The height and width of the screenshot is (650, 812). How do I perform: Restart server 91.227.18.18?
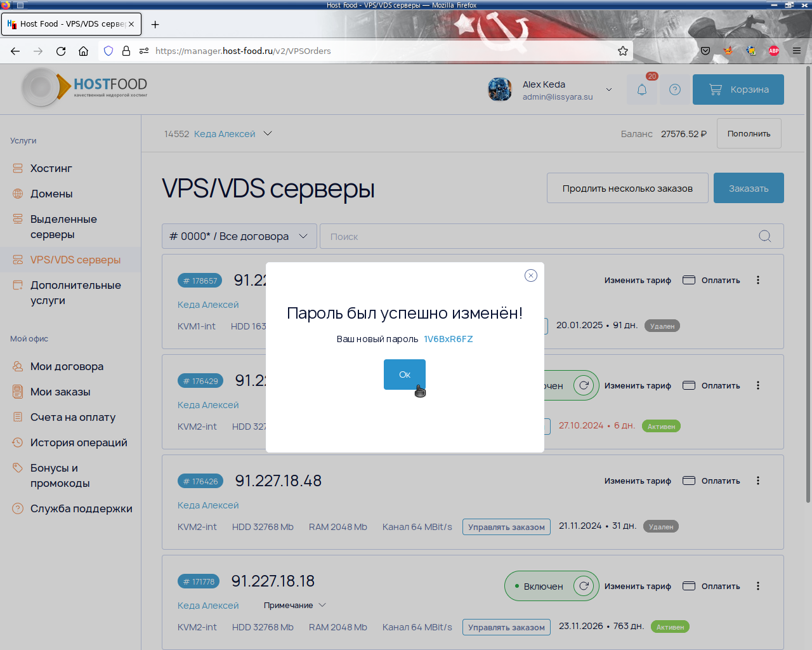(584, 586)
